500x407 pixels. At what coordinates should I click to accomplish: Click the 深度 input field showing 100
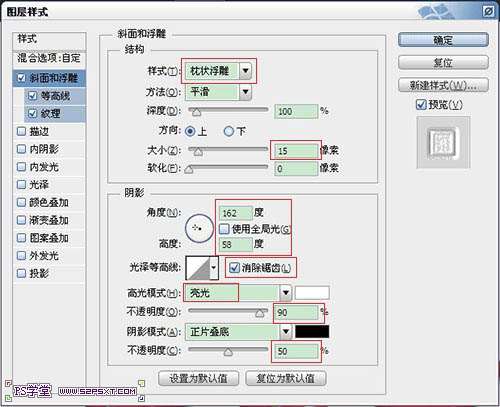coord(296,111)
